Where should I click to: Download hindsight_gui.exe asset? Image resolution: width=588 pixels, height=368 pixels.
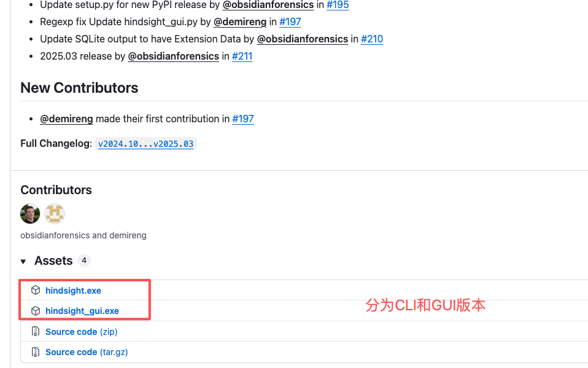coord(82,311)
